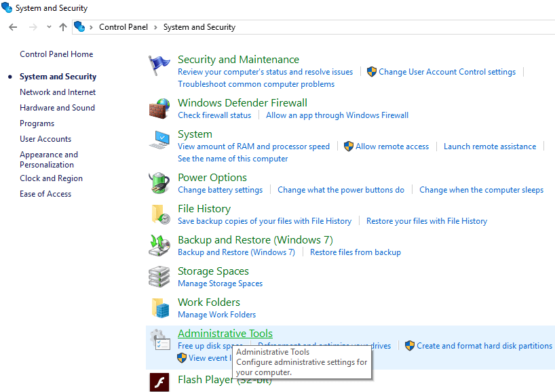Expand the chevron before Control Panel breadcrumb
Image resolution: width=555 pixels, height=392 pixels.
[x=92, y=27]
